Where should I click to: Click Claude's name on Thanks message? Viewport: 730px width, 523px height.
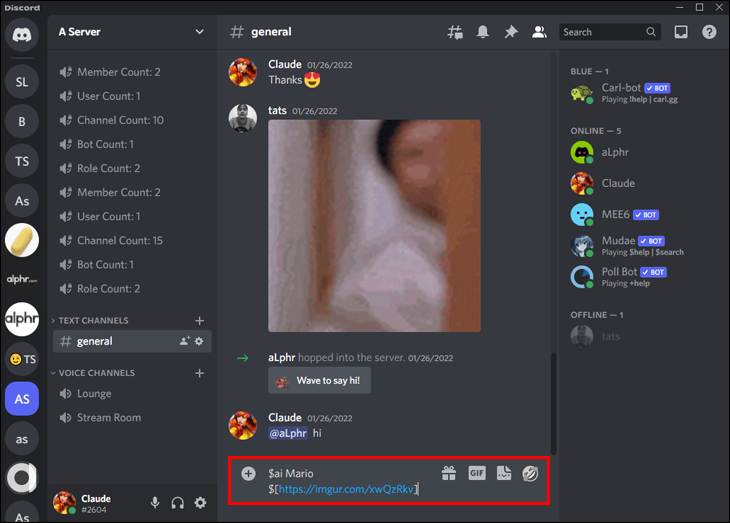click(285, 64)
